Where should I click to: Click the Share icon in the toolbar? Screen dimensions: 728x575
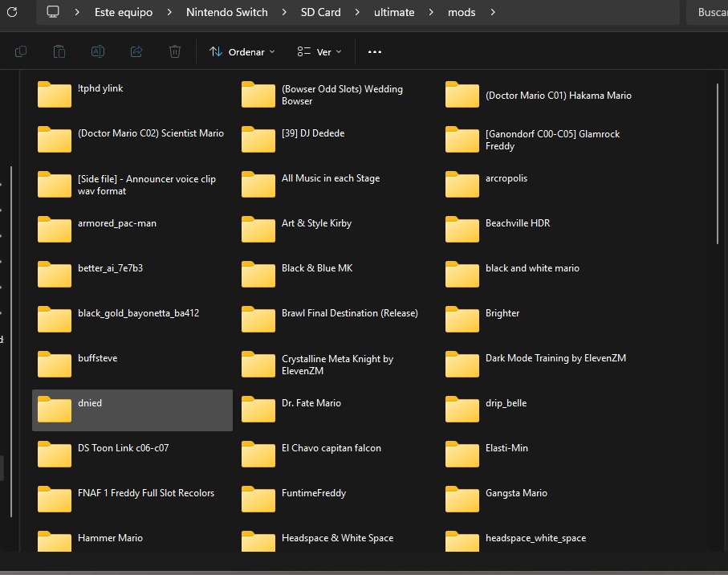(136, 51)
